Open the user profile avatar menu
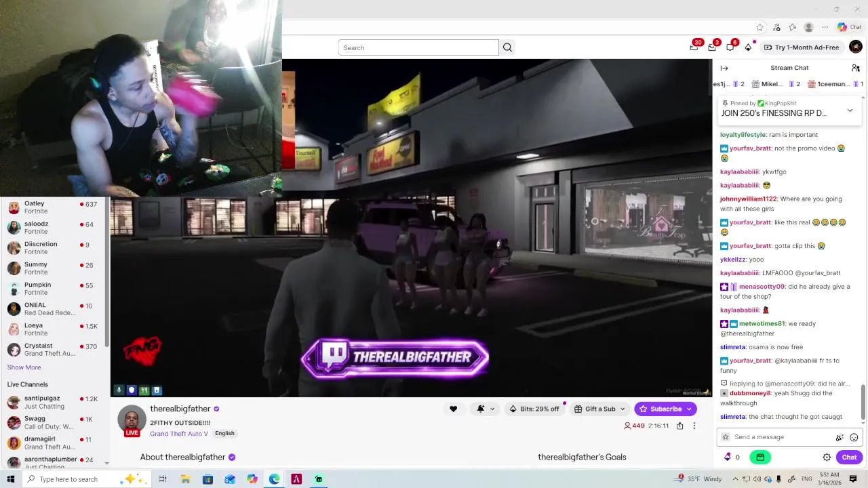Screen dimensions: 868x488 pos(855,47)
